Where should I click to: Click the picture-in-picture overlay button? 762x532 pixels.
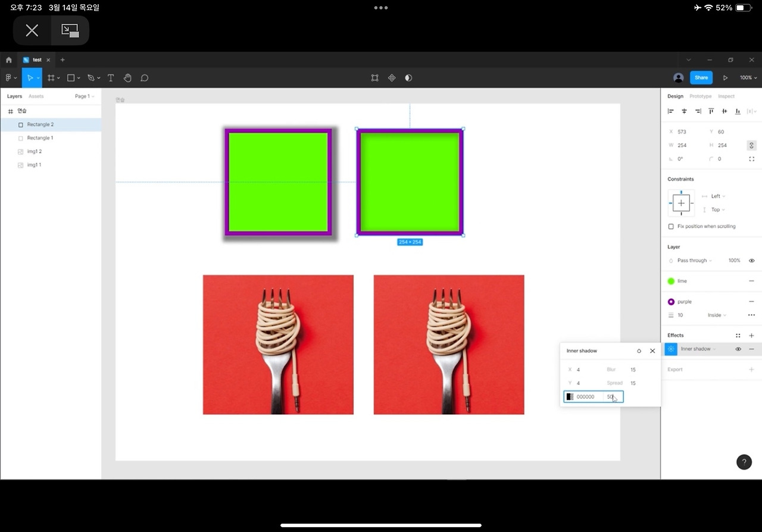click(70, 30)
